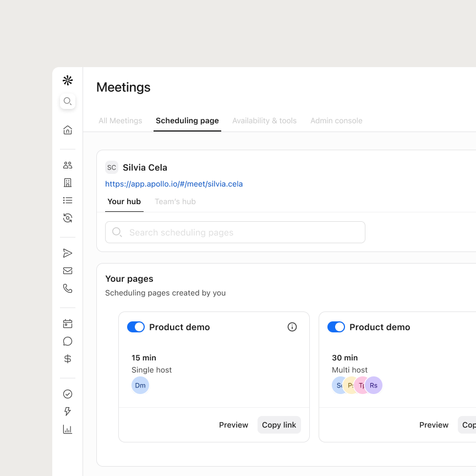The image size is (476, 476).
Task: Click the Companies building icon
Action: click(x=67, y=182)
